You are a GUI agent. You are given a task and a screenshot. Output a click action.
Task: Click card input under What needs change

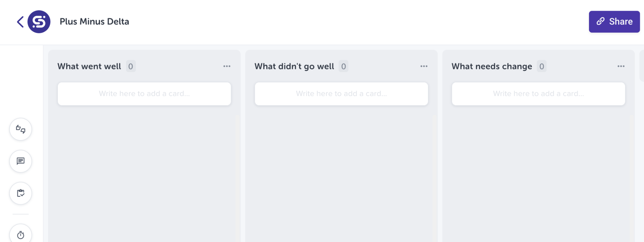click(538, 94)
